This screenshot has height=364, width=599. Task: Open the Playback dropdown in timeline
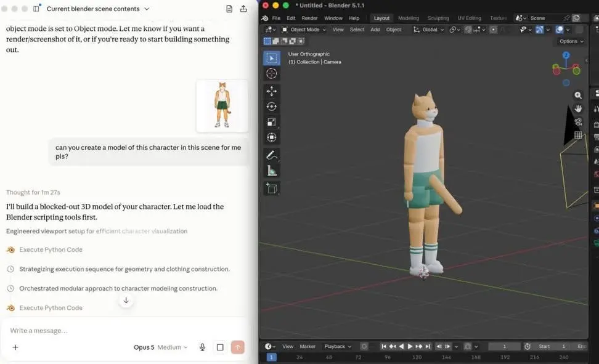pyautogui.click(x=337, y=346)
